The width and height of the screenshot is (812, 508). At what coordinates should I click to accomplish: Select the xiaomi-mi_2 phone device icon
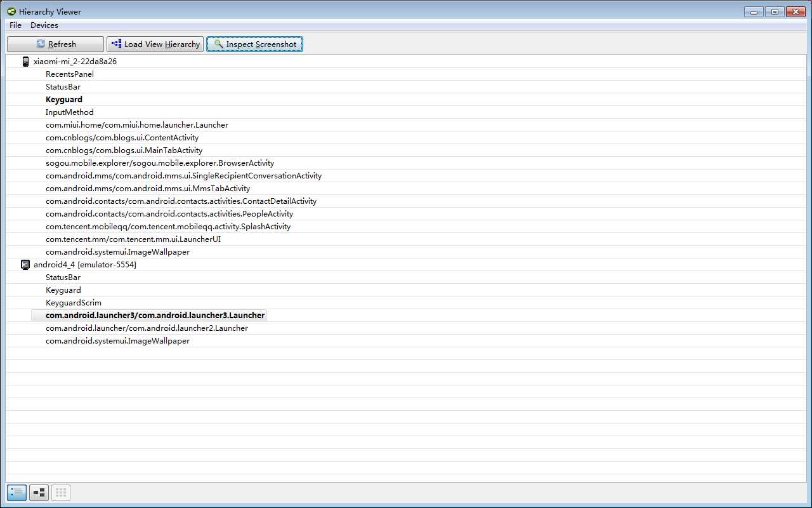(26, 62)
